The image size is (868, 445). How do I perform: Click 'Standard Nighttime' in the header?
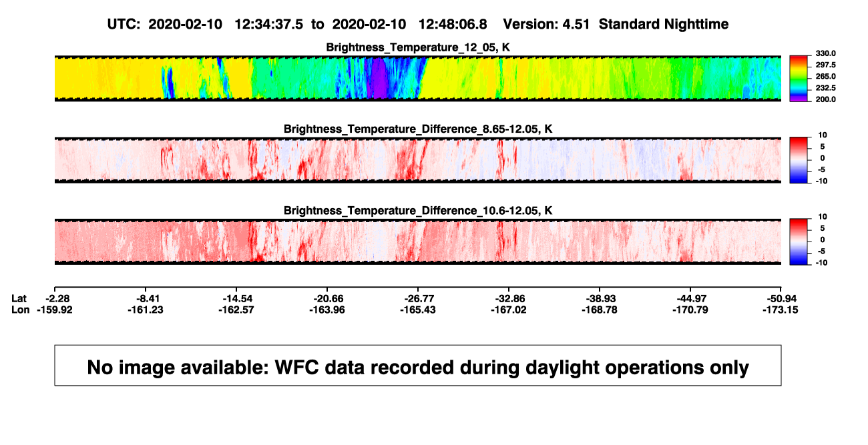click(664, 24)
